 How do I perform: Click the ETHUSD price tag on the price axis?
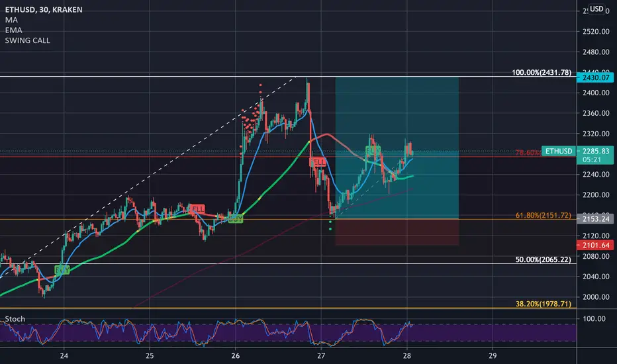(x=559, y=151)
